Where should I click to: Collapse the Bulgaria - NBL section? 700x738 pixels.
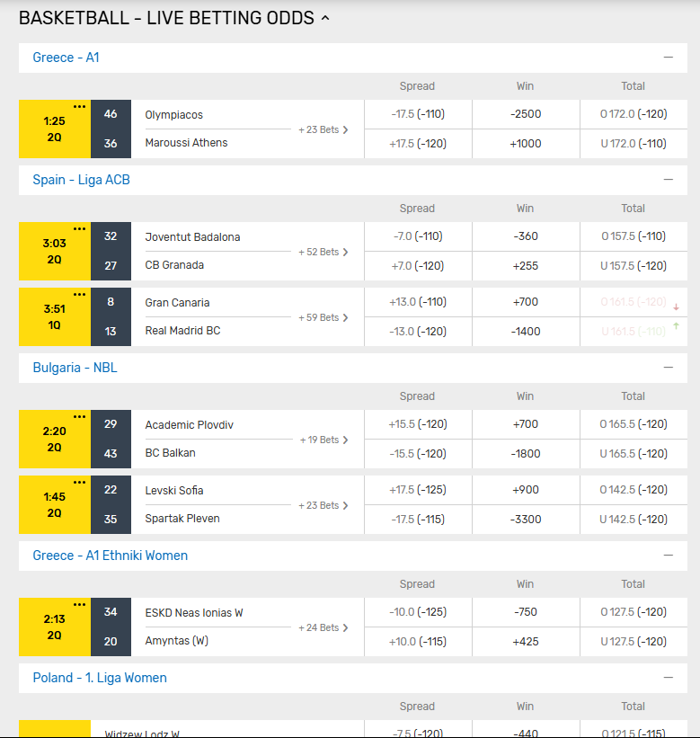[668, 368]
